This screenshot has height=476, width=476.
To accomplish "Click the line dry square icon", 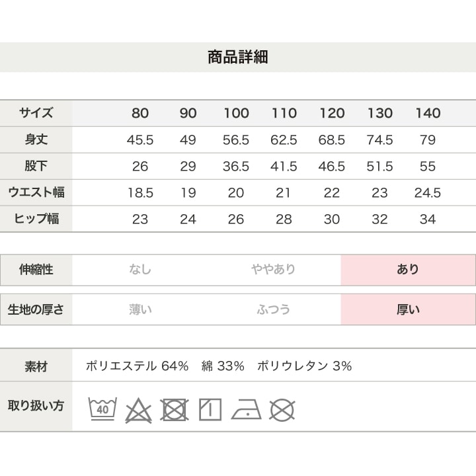I will click(210, 410).
